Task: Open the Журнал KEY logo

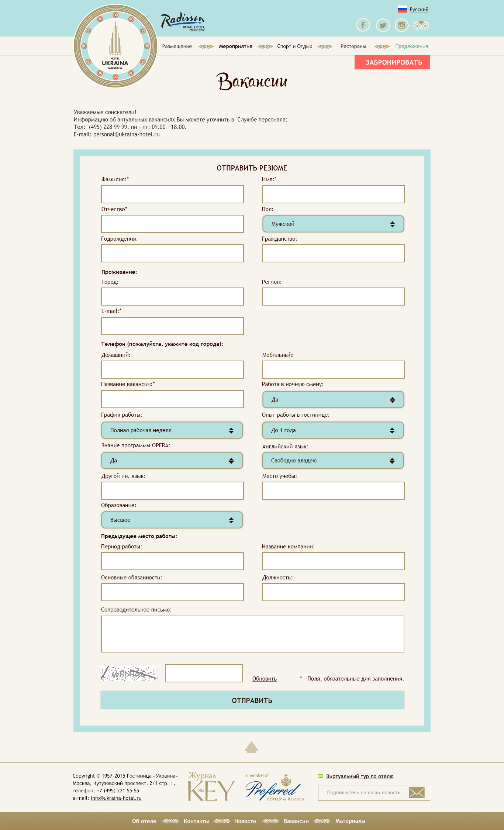Action: click(x=211, y=786)
